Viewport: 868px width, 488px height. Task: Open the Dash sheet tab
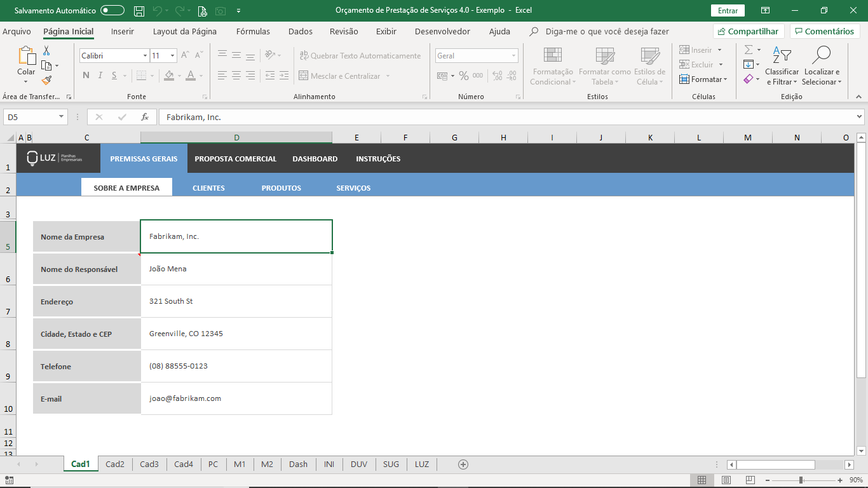pyautogui.click(x=298, y=464)
